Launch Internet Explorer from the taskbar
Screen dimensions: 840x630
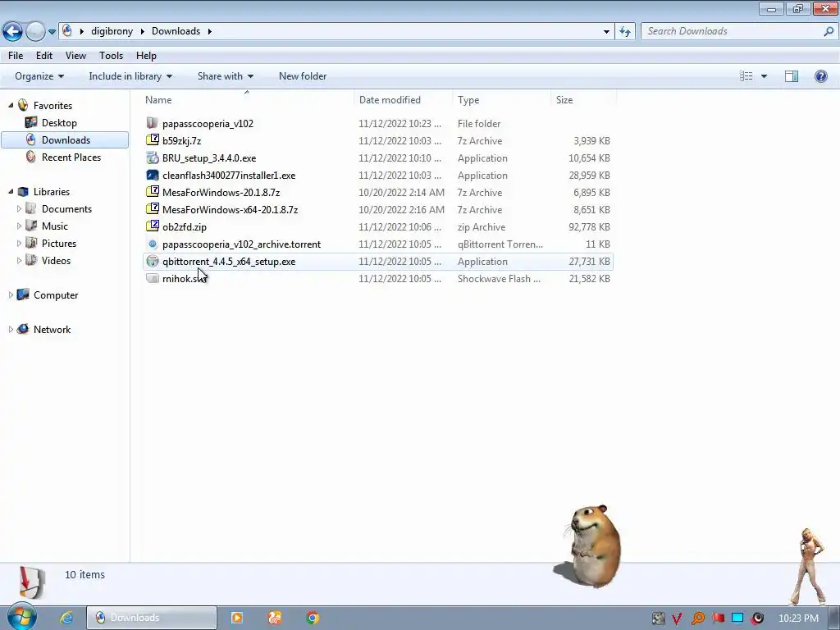66,618
